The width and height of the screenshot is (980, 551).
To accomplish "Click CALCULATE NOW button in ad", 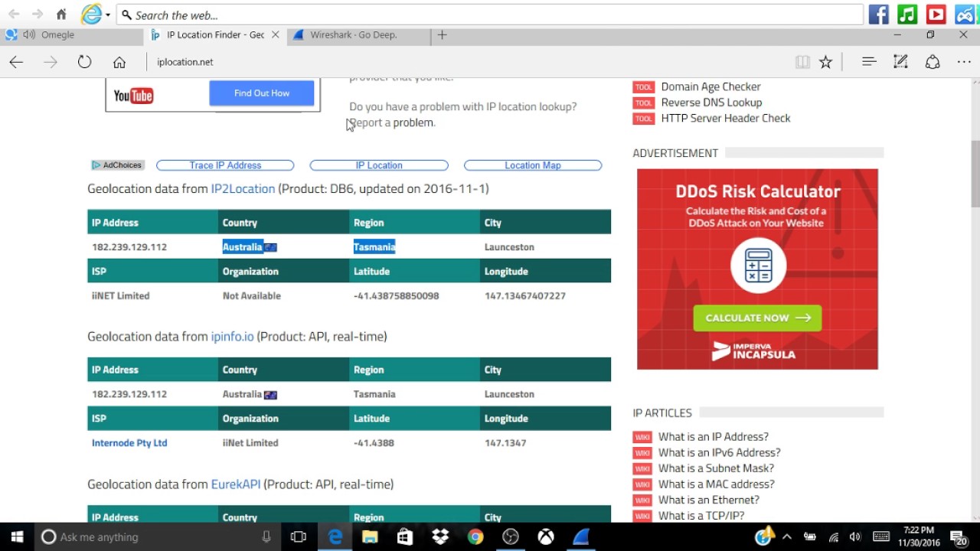I will pyautogui.click(x=757, y=318).
